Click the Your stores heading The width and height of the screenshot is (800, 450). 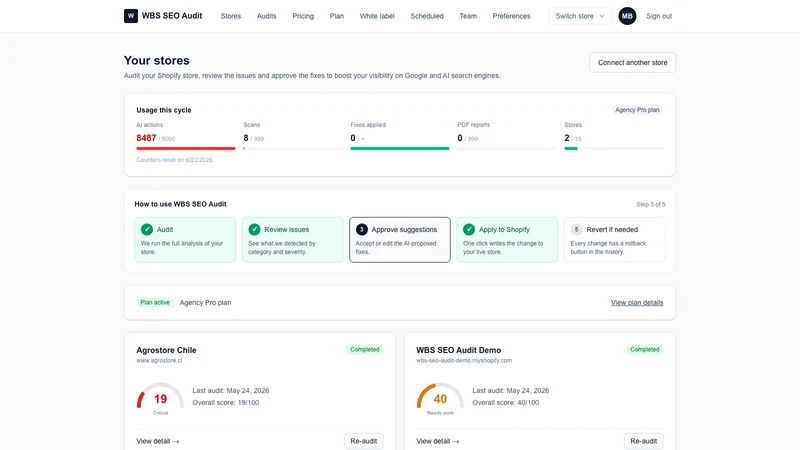click(x=157, y=60)
